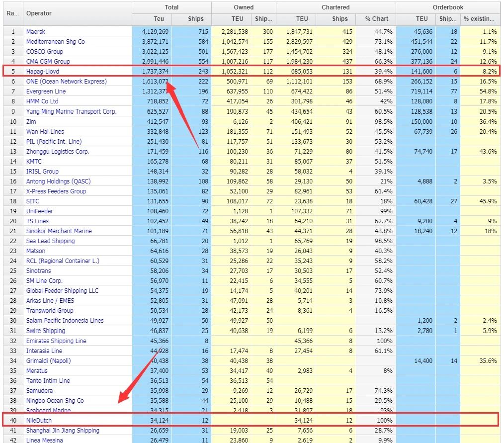The height and width of the screenshot is (443, 504).
Task: Open the KMTC operator link
Action: [34, 162]
